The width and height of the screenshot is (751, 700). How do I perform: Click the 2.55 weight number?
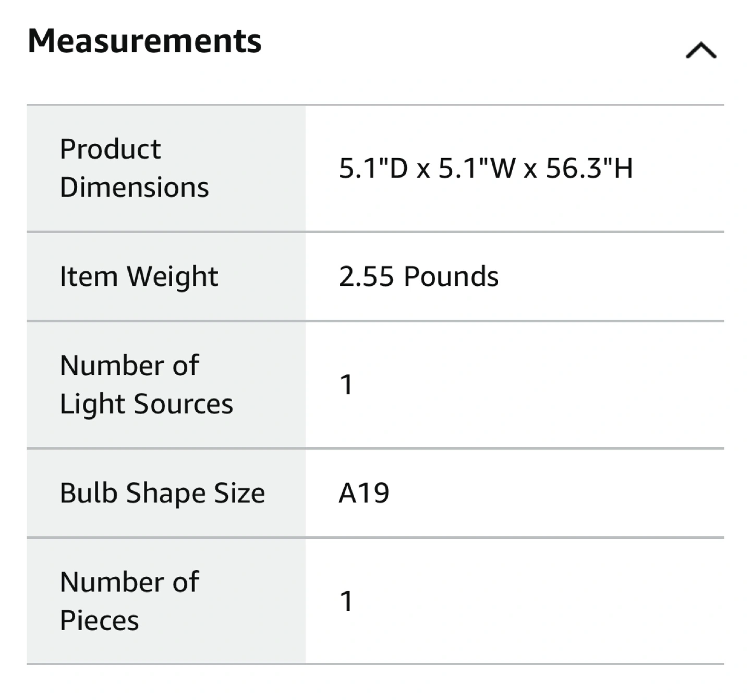pos(366,276)
